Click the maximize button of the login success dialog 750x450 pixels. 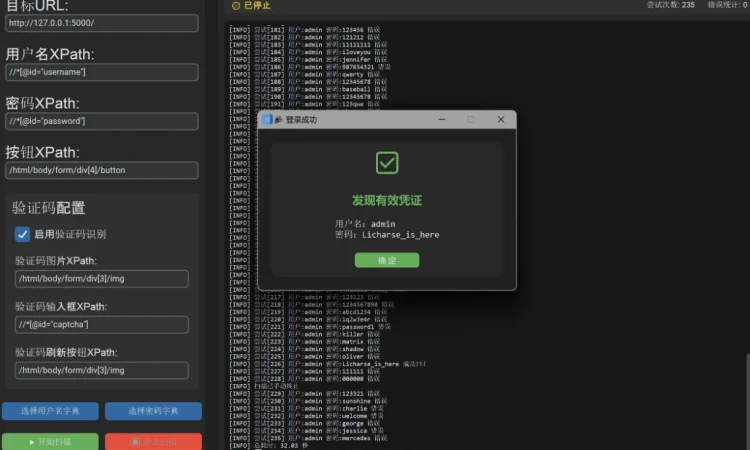pyautogui.click(x=471, y=120)
